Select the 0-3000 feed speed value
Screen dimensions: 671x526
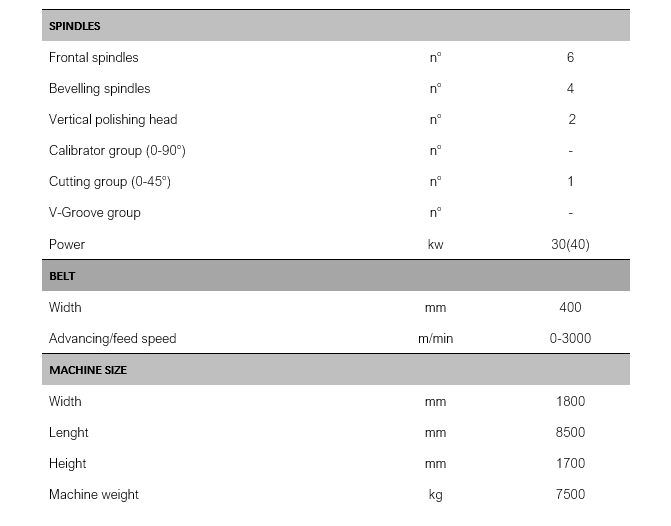point(570,338)
